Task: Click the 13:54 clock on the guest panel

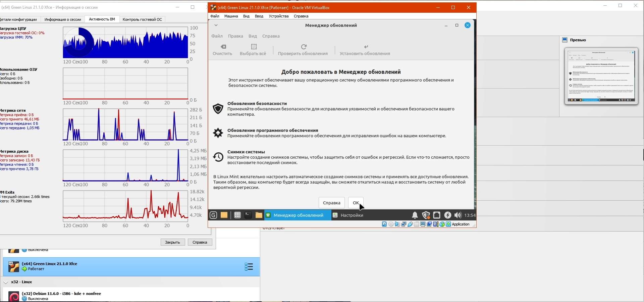Action: point(470,215)
